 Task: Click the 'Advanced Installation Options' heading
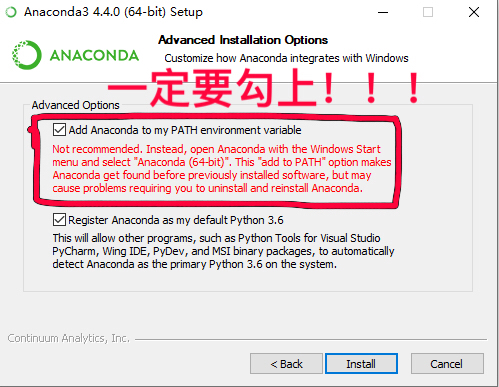pyautogui.click(x=243, y=40)
